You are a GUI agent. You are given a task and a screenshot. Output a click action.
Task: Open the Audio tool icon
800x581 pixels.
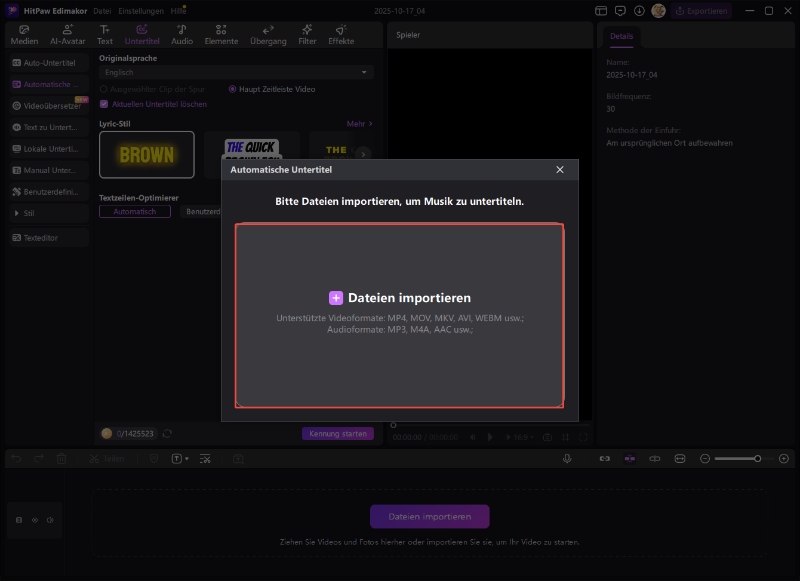[x=182, y=35]
